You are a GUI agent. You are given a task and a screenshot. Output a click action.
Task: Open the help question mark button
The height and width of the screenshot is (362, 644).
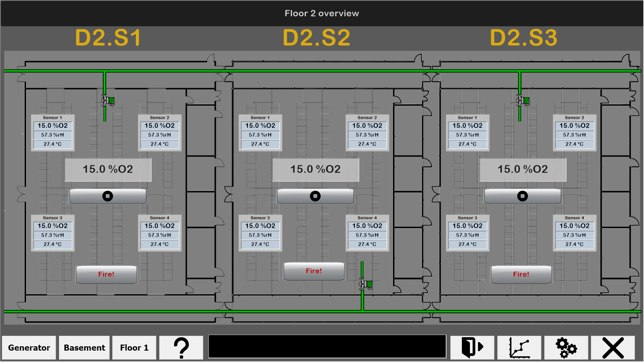click(x=181, y=348)
